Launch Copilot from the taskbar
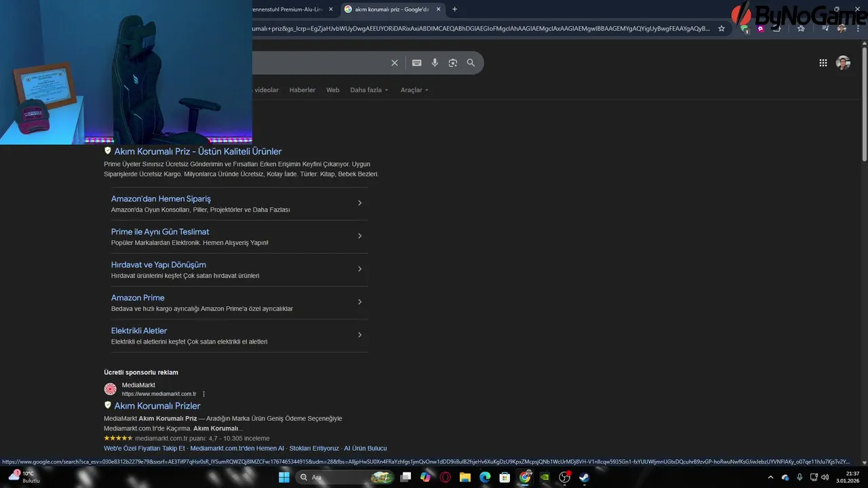 click(x=425, y=477)
